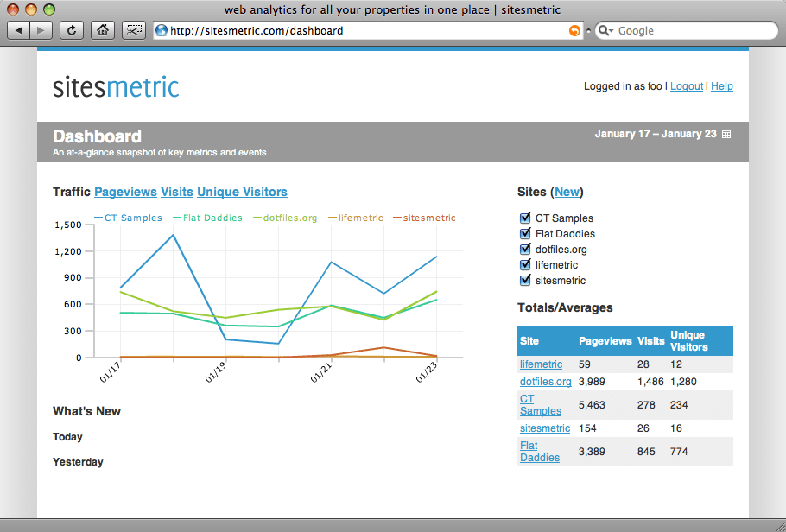Click the browser forward arrow button
This screenshot has height=532, width=786.
pyautogui.click(x=41, y=30)
